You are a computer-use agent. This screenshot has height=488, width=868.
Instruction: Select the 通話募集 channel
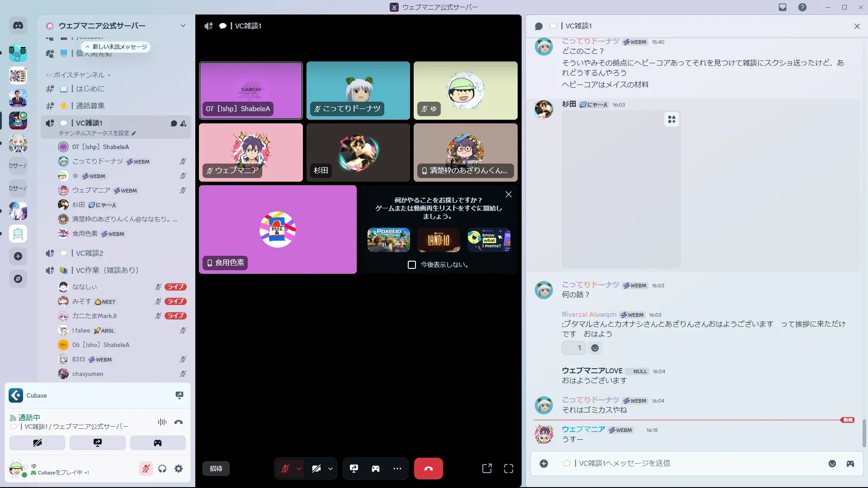[90, 106]
